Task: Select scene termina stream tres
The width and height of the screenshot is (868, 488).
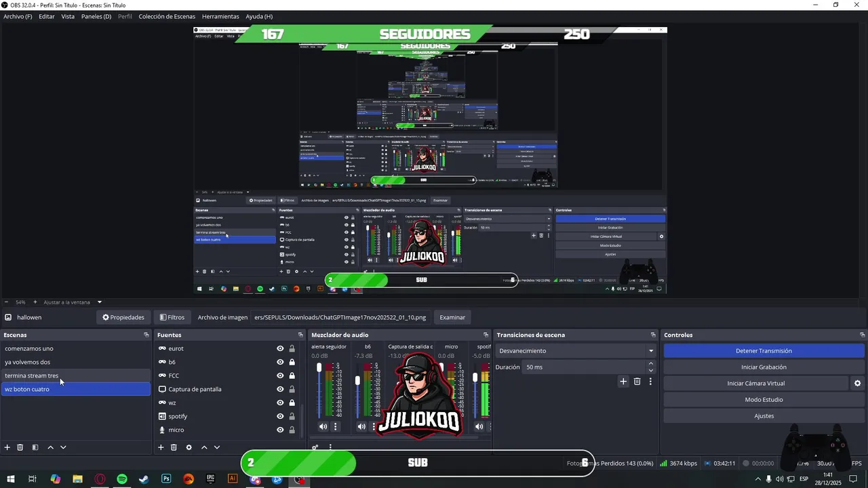Action: point(75,375)
